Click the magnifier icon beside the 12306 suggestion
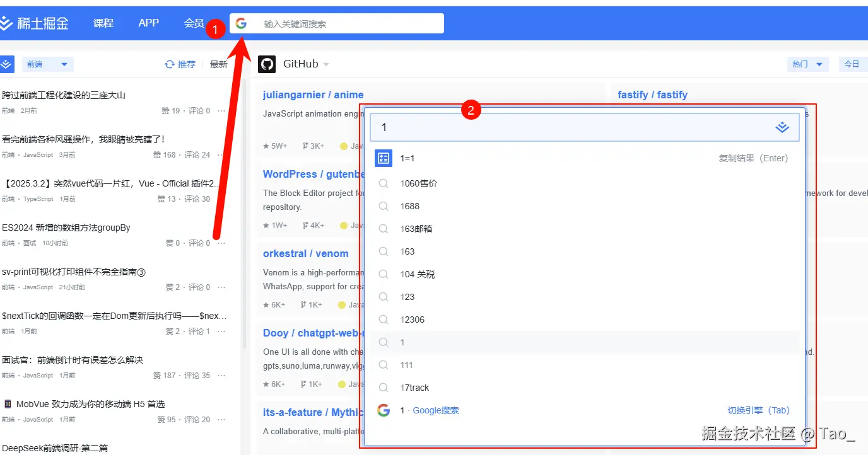The height and width of the screenshot is (455, 868). click(384, 320)
